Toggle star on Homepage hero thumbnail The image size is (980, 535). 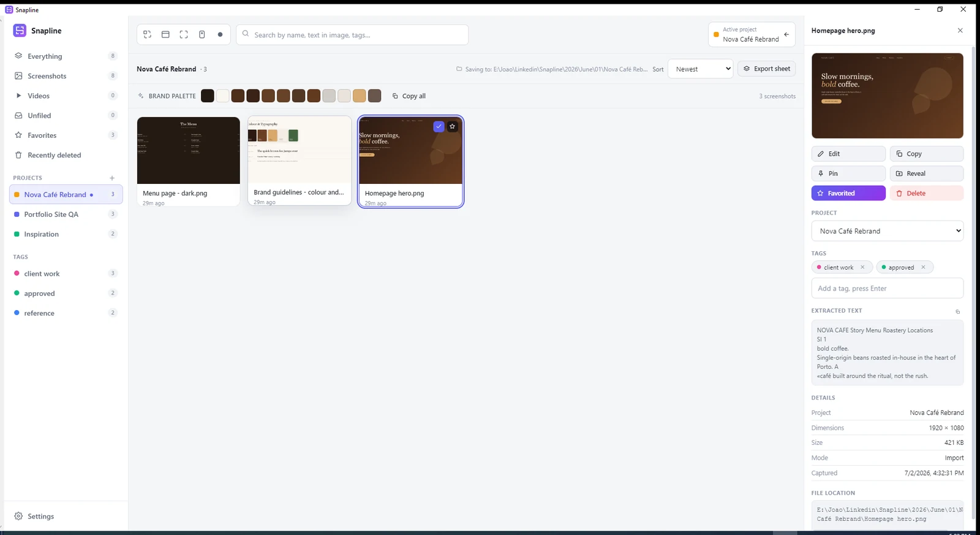pyautogui.click(x=453, y=126)
